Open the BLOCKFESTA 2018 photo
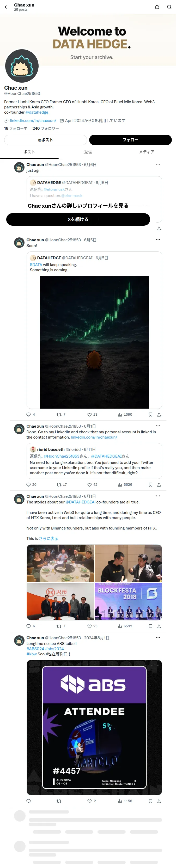Image resolution: width=176 pixels, height=868 pixels. click(128, 601)
